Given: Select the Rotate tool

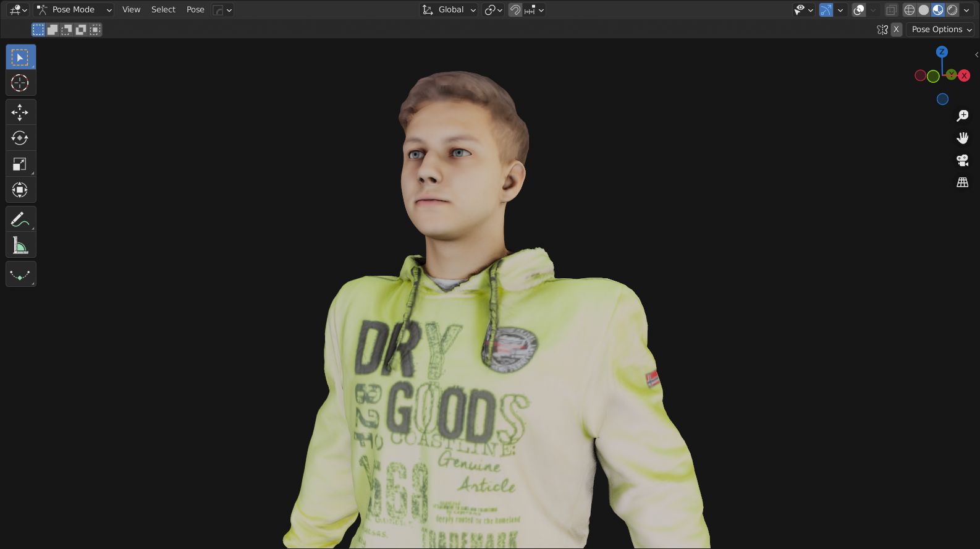Looking at the screenshot, I should click(20, 138).
